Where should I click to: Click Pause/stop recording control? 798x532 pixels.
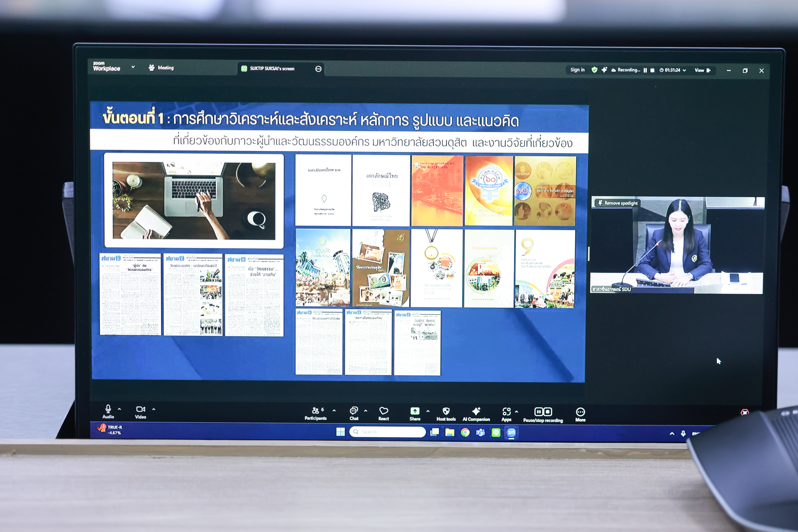[x=543, y=415]
